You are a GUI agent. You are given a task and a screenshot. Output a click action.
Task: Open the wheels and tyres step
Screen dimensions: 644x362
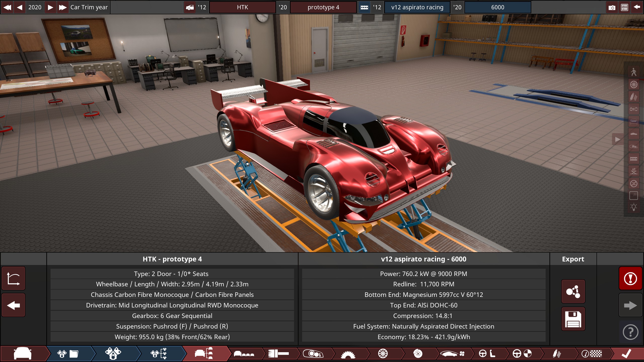point(383,354)
